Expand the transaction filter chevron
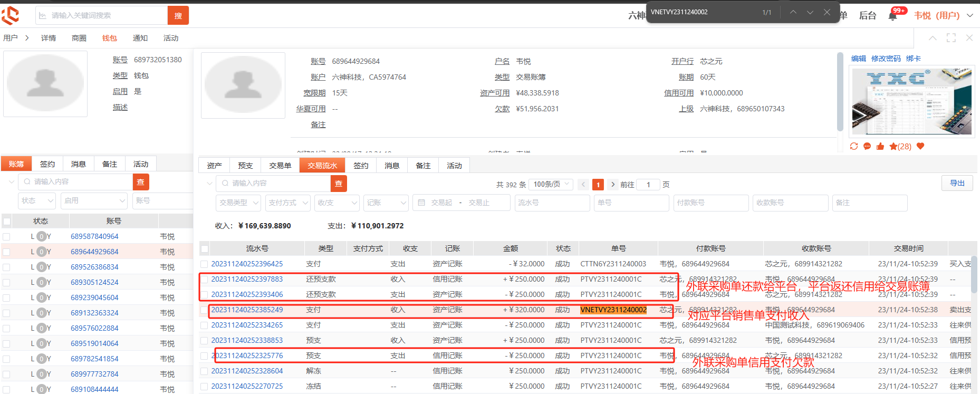 (209, 184)
